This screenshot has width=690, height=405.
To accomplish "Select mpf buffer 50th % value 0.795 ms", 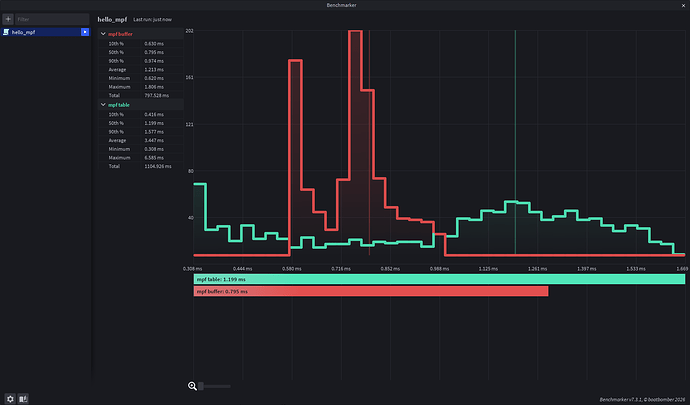I will tap(154, 52).
